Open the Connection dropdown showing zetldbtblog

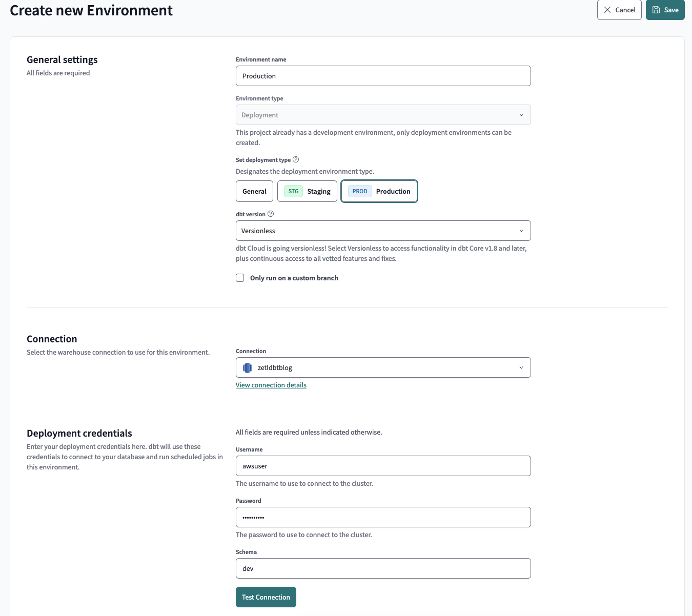[x=383, y=367]
